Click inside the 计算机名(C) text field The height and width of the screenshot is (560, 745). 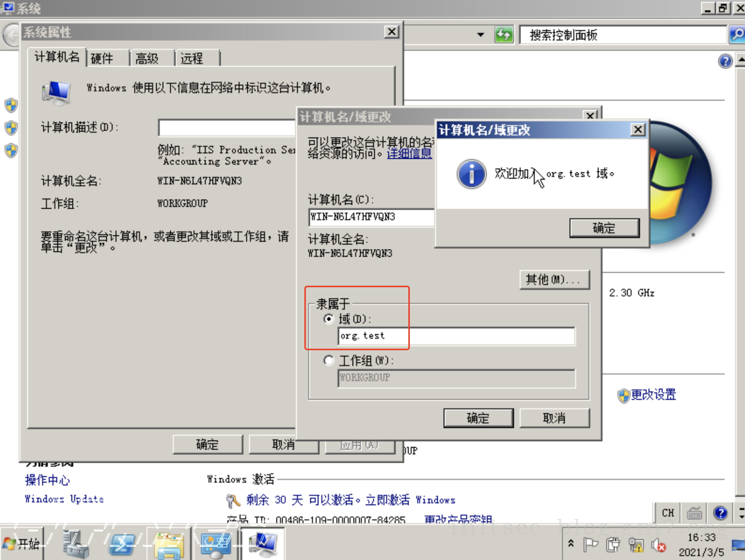[x=370, y=217]
